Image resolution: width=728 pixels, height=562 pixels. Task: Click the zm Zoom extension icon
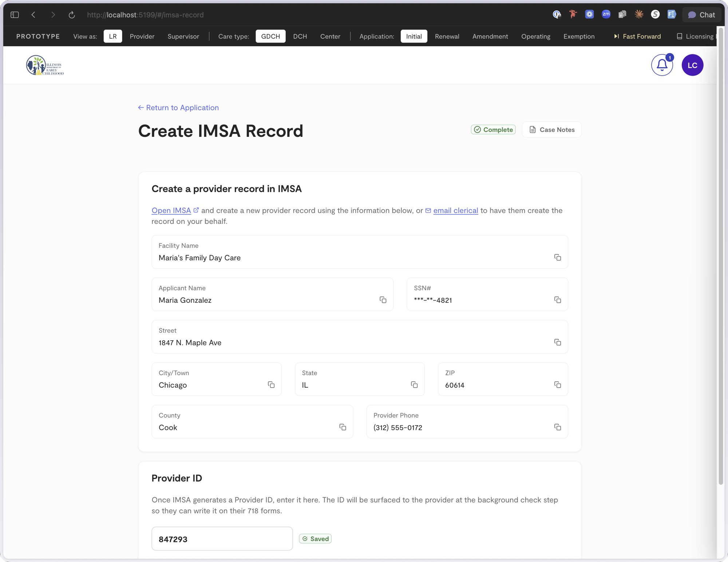606,15
